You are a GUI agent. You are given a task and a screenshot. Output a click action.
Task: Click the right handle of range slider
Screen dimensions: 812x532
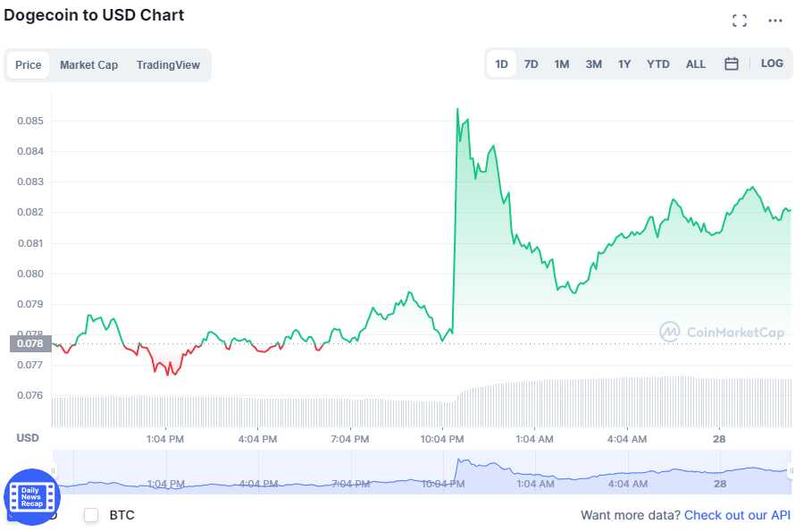tap(791, 470)
